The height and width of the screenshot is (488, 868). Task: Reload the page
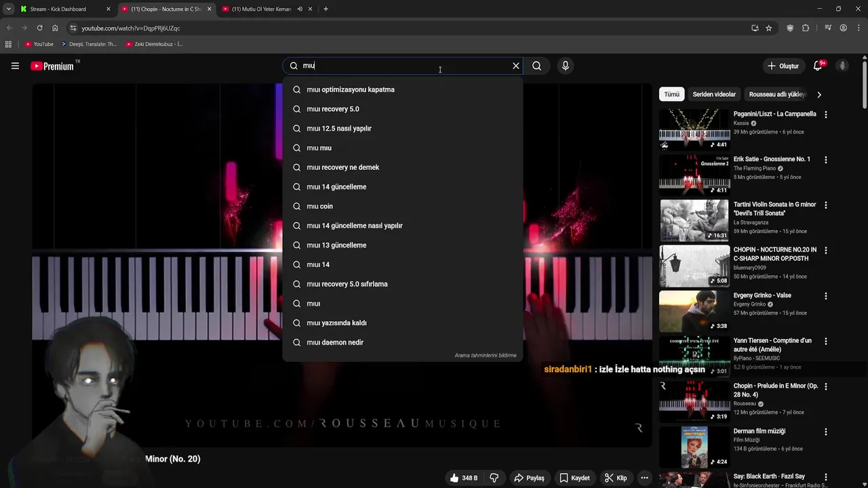[39, 28]
